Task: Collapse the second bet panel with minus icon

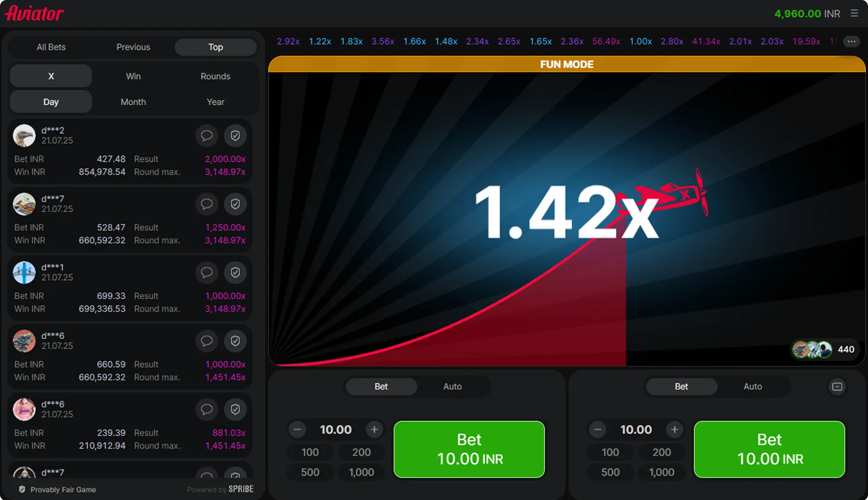Action: click(x=837, y=387)
